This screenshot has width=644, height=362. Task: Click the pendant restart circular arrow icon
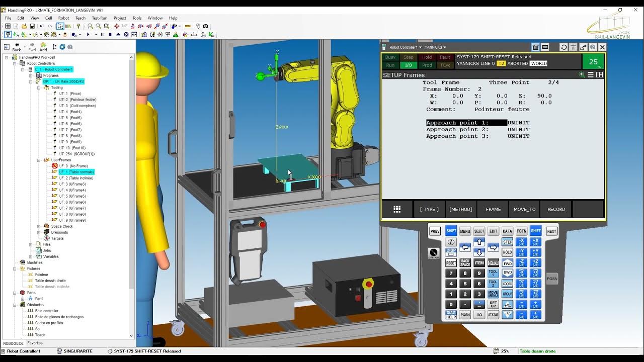[x=563, y=47]
